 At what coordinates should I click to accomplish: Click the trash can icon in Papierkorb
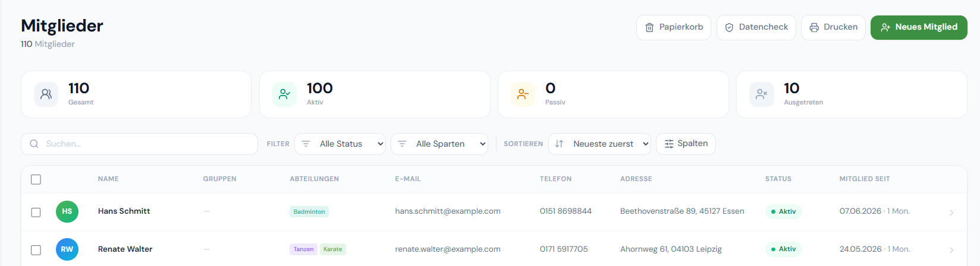point(649,27)
